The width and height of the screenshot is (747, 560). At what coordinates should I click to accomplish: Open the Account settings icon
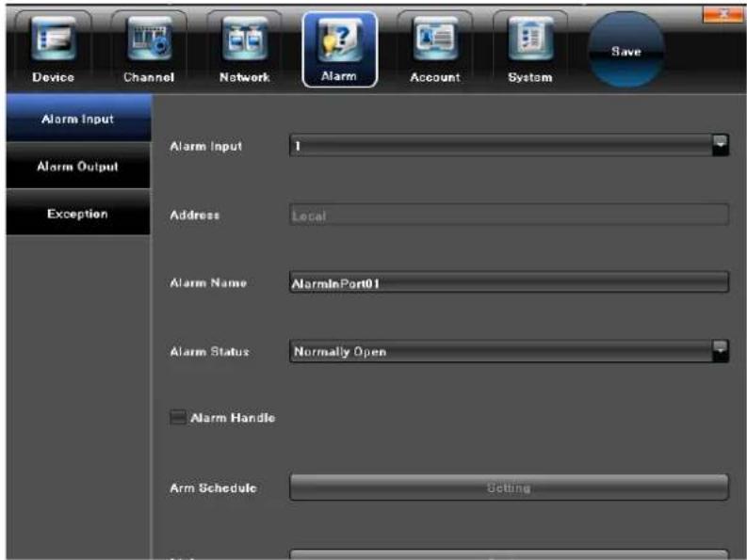pos(435,48)
